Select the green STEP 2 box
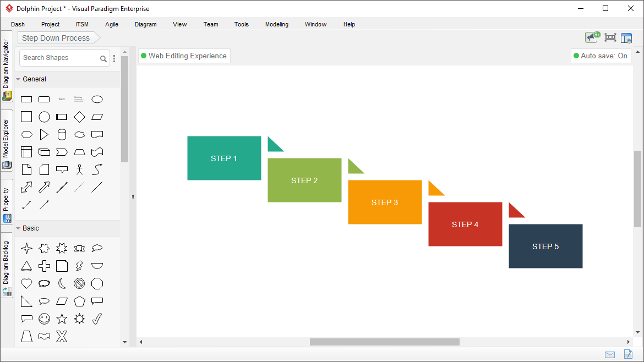The width and height of the screenshot is (644, 362). pos(304,180)
